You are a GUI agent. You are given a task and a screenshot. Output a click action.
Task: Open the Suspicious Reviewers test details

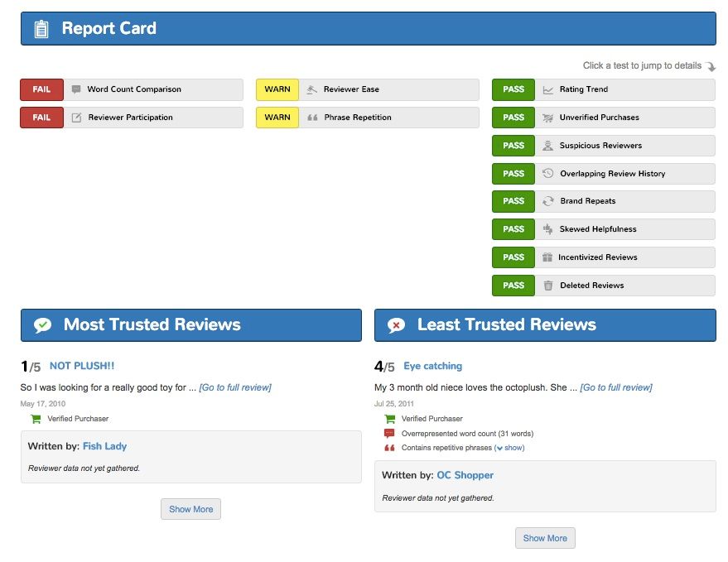(604, 146)
